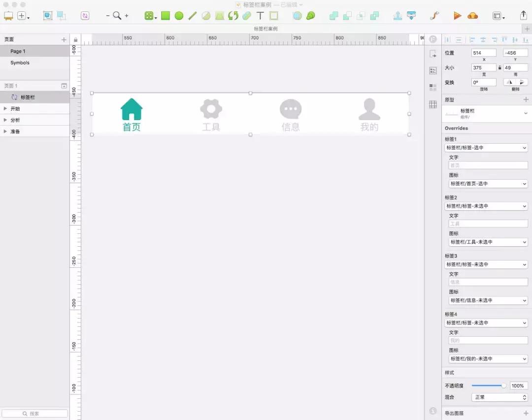532x420 pixels.
Task: Add a prototype action with the 原型 plus button
Action: tap(526, 99)
